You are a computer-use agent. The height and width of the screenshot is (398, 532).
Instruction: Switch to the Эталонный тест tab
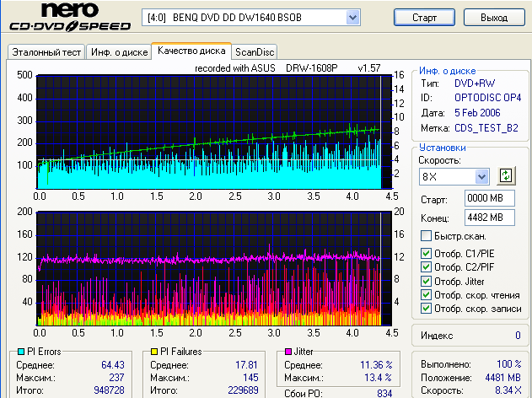coord(46,52)
